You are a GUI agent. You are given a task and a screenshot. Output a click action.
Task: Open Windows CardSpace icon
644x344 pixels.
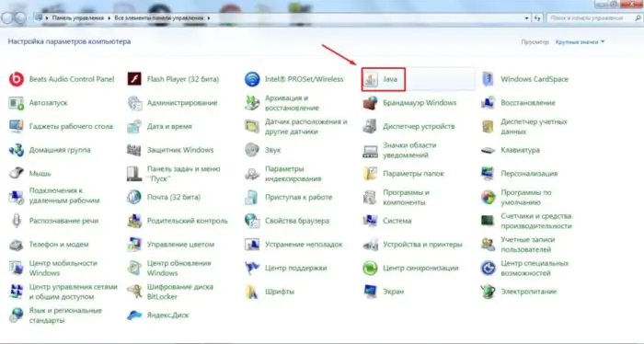click(x=488, y=79)
